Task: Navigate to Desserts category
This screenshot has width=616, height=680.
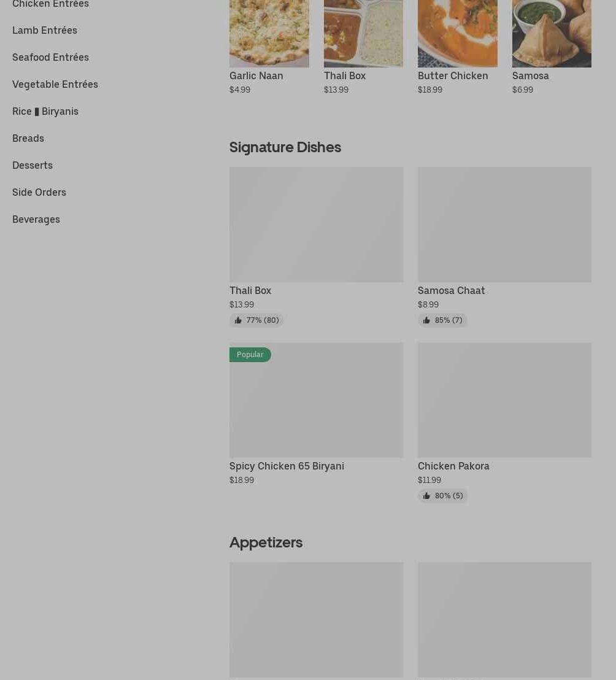Action: click(x=33, y=165)
